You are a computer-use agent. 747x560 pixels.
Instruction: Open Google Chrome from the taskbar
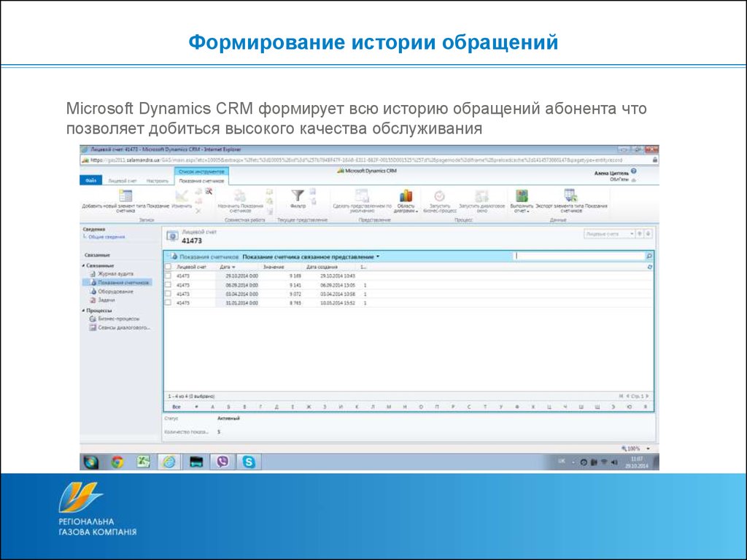tap(117, 462)
